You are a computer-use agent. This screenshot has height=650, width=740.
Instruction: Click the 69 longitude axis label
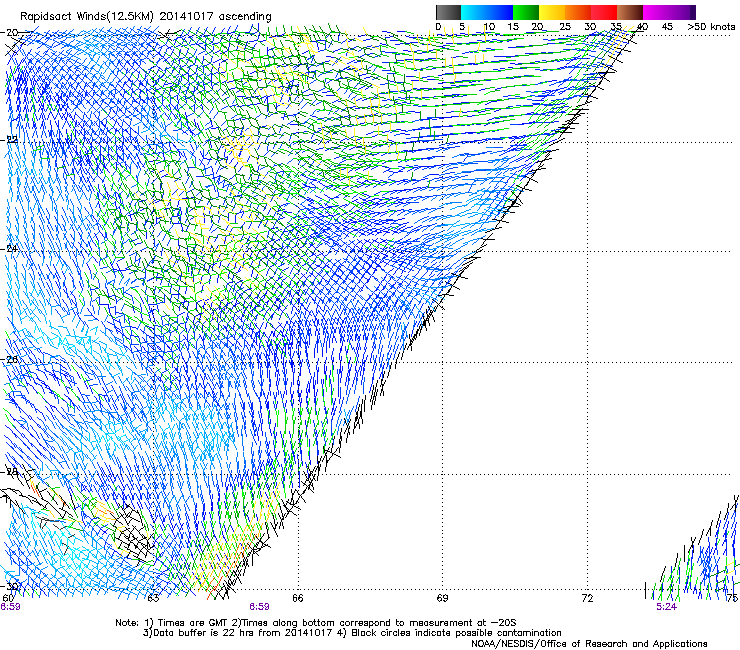[442, 599]
